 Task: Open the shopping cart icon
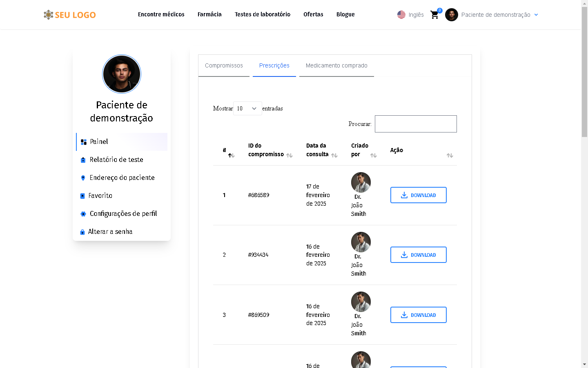point(434,15)
